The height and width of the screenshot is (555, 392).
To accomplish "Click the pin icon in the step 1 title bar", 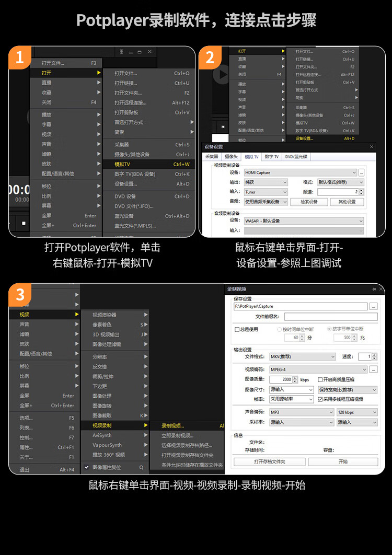I will click(121, 52).
